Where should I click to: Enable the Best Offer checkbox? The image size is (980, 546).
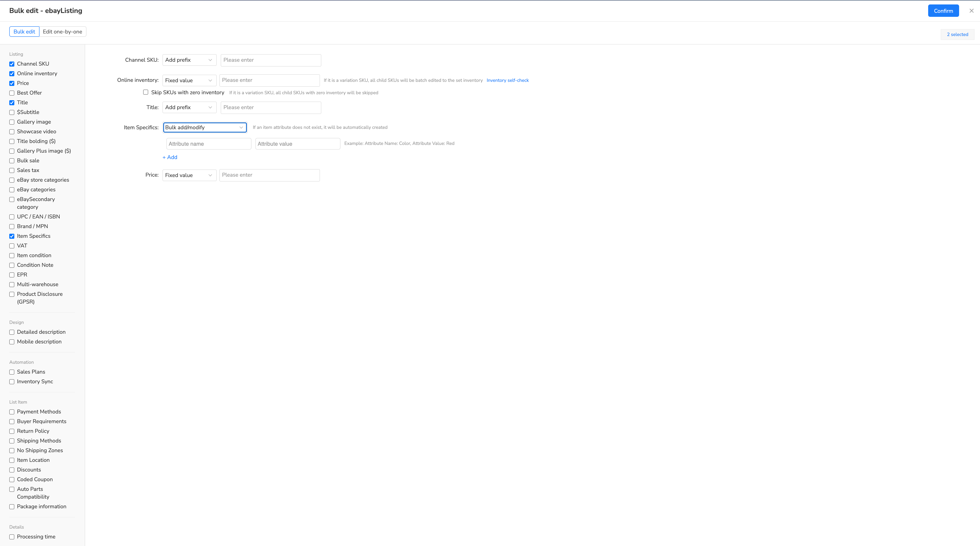[x=12, y=93]
